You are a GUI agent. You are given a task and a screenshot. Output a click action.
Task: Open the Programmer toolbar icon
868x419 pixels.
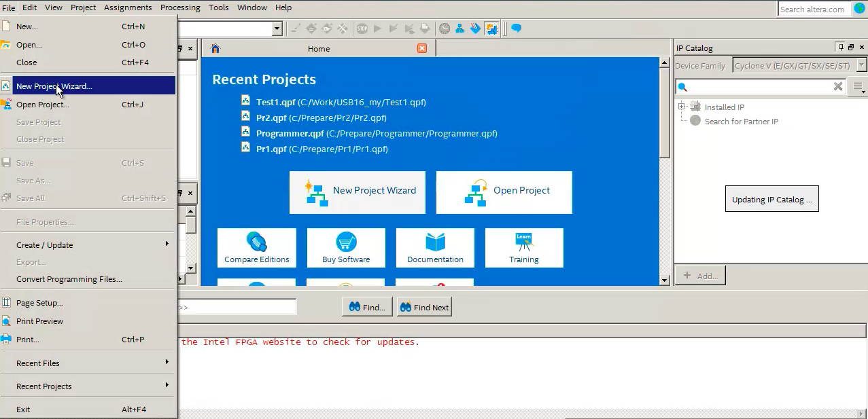click(475, 29)
